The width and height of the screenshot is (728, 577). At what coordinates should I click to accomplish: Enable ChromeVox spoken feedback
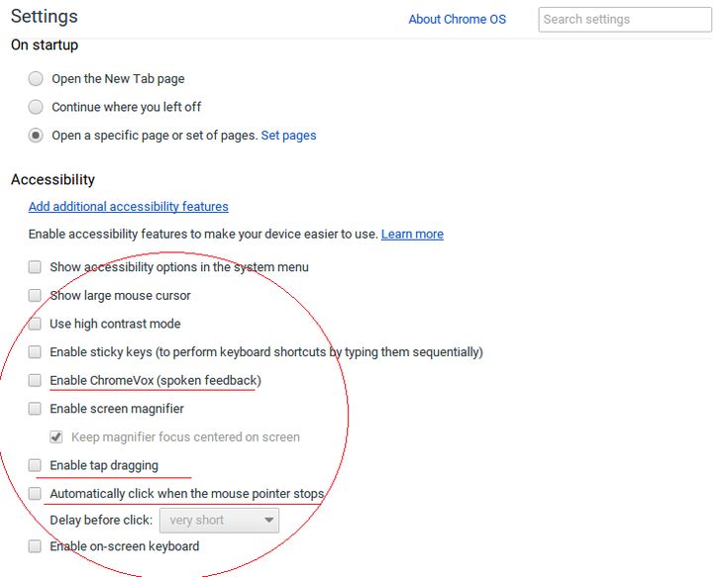pos(35,380)
